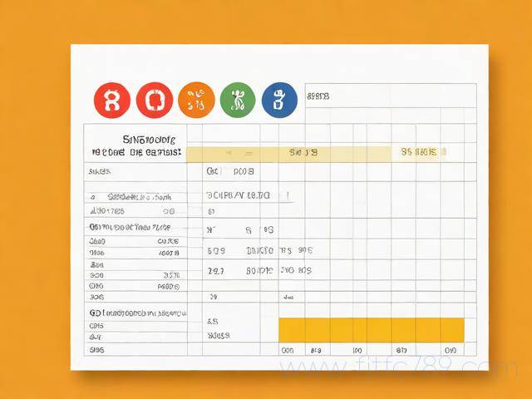The height and width of the screenshot is (399, 532).
Task: Click the first red circle with figure-eight symbol
Action: pyautogui.click(x=112, y=101)
